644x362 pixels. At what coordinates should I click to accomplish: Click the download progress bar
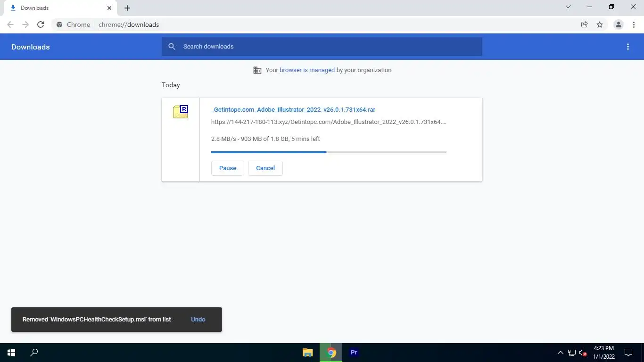click(329, 152)
